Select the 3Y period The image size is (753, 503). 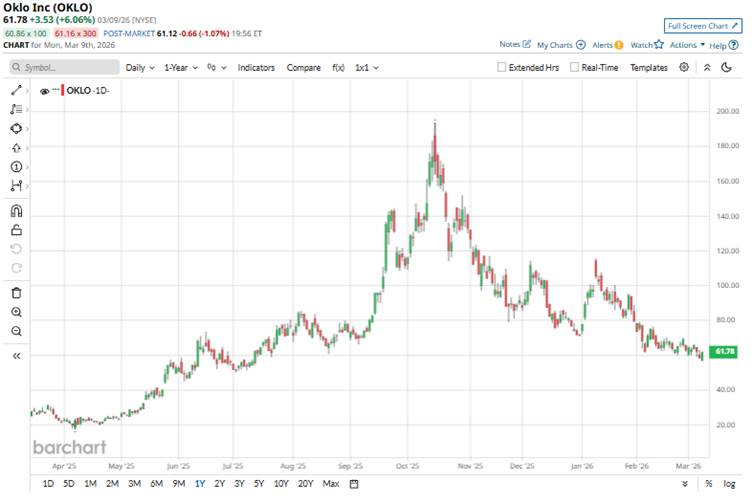coord(239,484)
